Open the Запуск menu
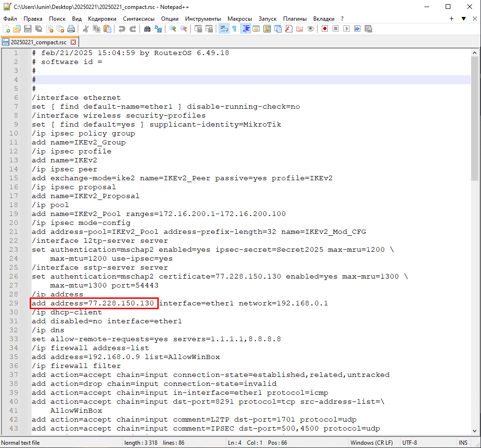The image size is (481, 448). pyautogui.click(x=268, y=19)
